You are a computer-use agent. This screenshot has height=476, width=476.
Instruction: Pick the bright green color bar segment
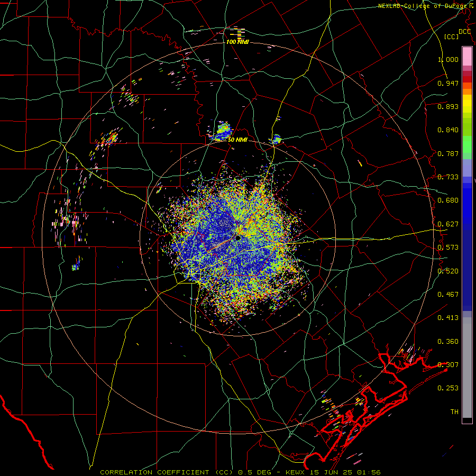[467, 144]
